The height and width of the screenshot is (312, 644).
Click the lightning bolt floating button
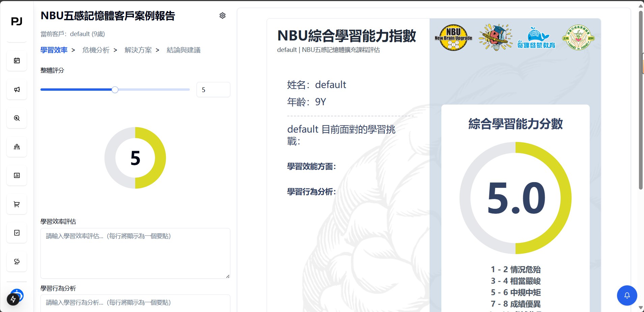pos(13,299)
